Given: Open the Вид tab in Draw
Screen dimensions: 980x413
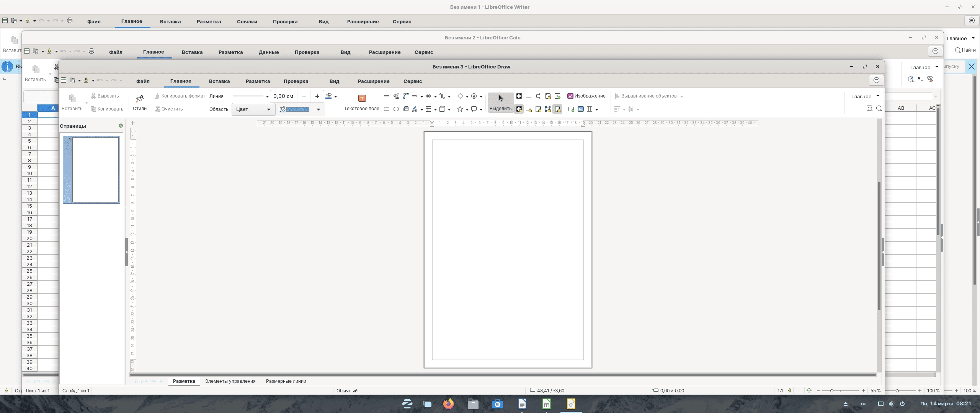Looking at the screenshot, I should click(x=334, y=81).
